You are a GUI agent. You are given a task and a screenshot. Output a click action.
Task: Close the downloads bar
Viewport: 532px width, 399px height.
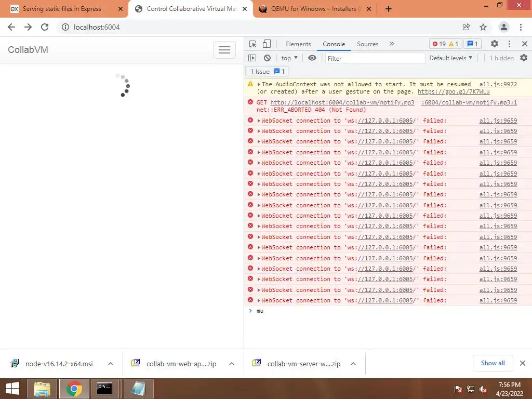pos(523,363)
